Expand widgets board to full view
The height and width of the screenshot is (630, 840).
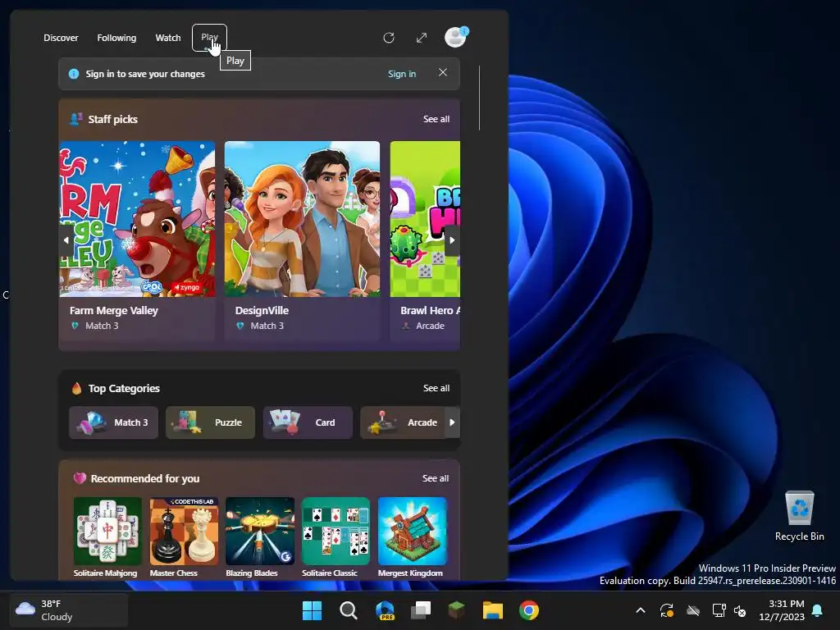coord(422,38)
